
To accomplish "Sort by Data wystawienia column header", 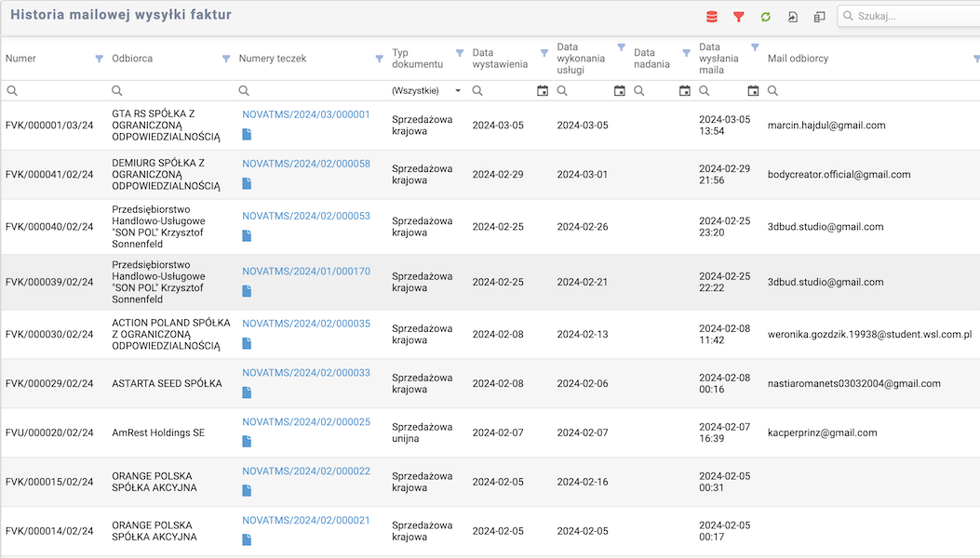I will coord(500,59).
